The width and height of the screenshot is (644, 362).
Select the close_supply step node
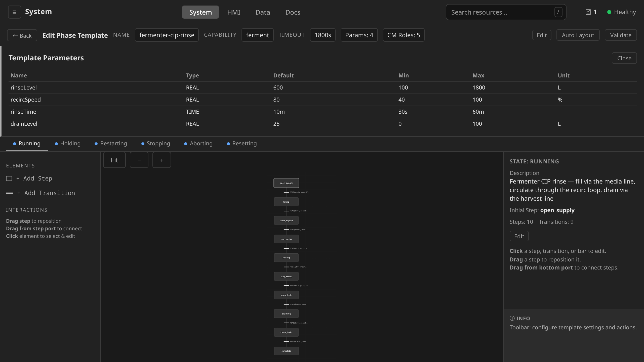click(x=286, y=220)
